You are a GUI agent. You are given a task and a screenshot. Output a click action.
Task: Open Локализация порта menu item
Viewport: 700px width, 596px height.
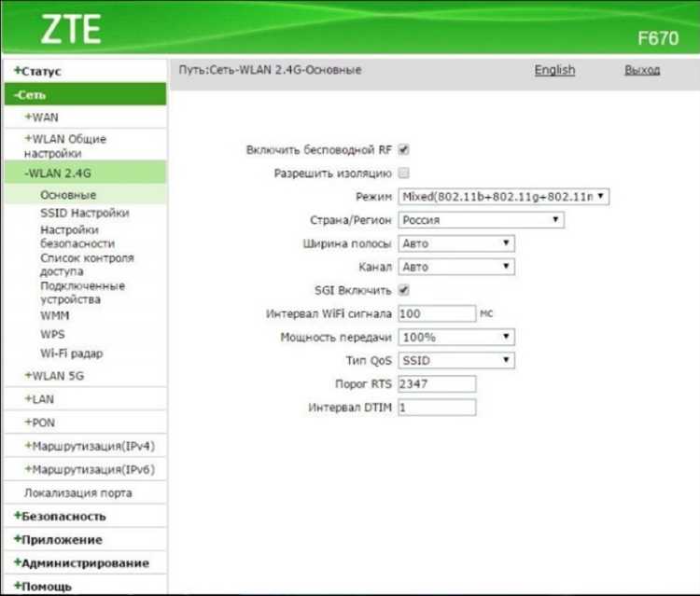(78, 493)
